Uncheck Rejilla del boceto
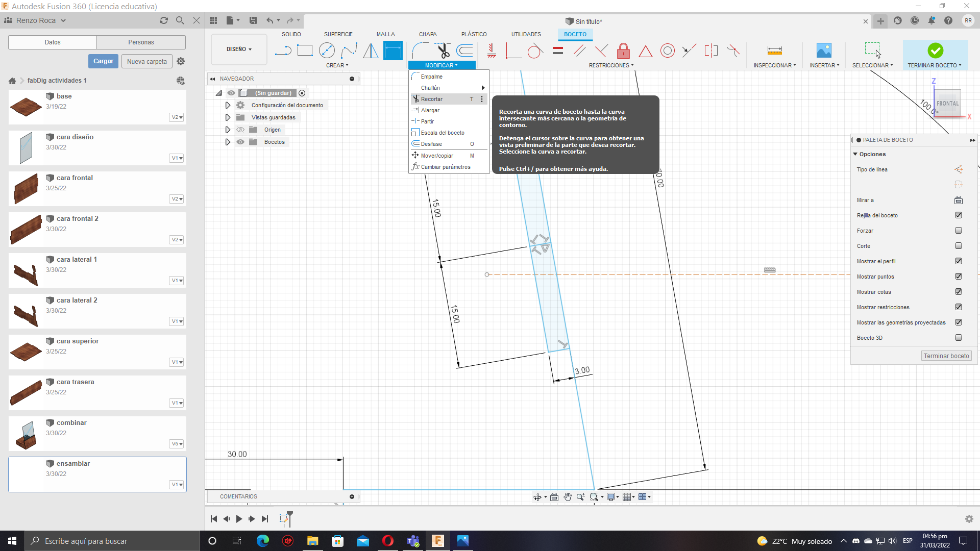The height and width of the screenshot is (551, 980). tap(958, 215)
